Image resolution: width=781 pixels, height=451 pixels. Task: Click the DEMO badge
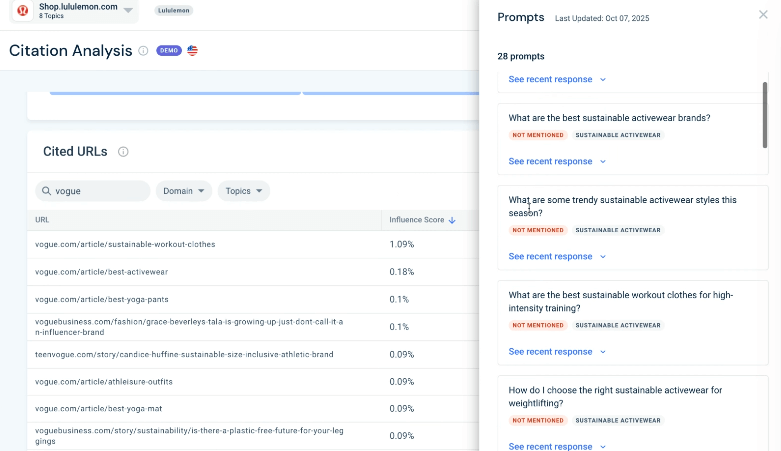click(x=169, y=51)
